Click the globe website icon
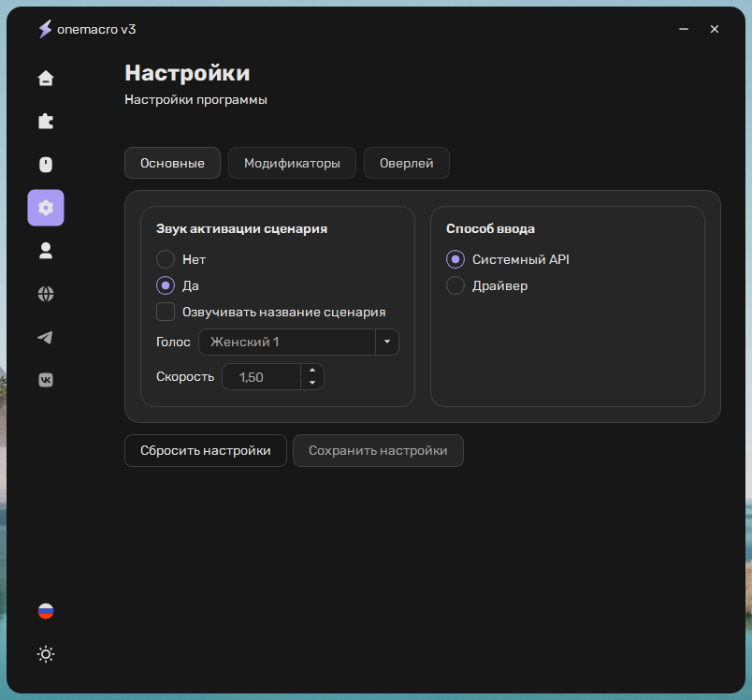The width and height of the screenshot is (752, 700). 46,294
